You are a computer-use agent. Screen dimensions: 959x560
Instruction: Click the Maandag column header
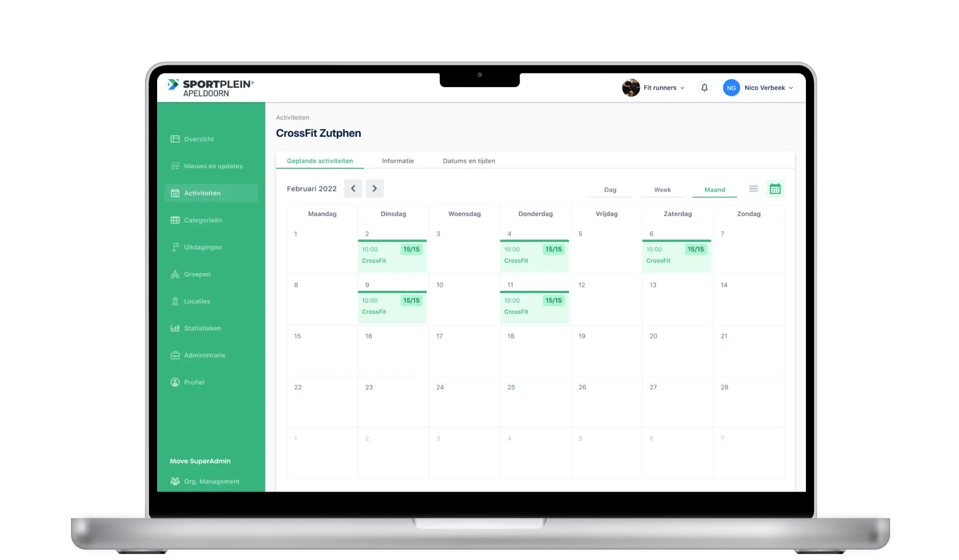[x=322, y=214]
